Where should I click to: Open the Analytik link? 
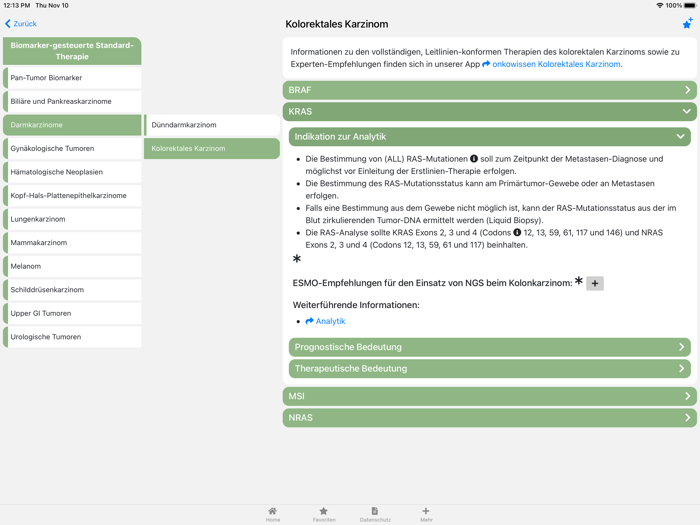pyautogui.click(x=326, y=321)
